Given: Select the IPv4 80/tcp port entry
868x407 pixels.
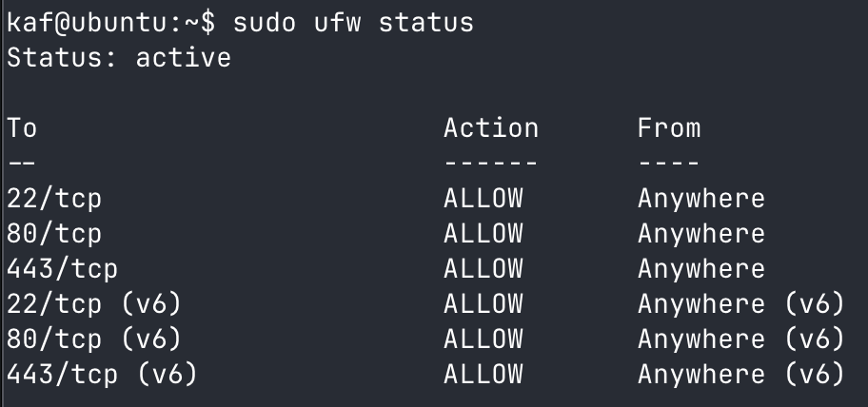Looking at the screenshot, I should coord(53,233).
